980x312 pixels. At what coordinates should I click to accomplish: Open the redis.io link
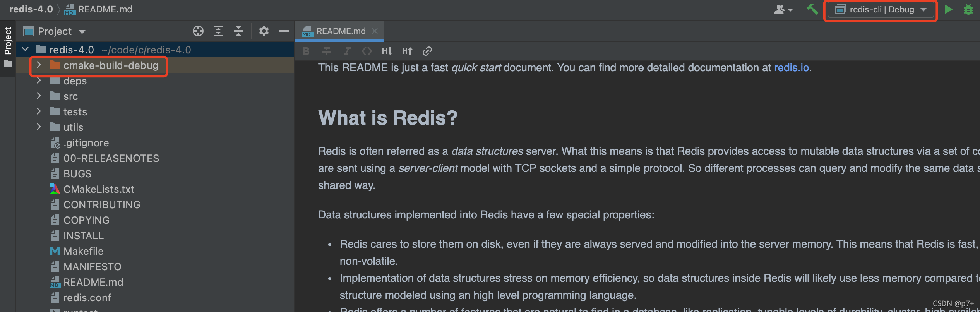click(792, 68)
